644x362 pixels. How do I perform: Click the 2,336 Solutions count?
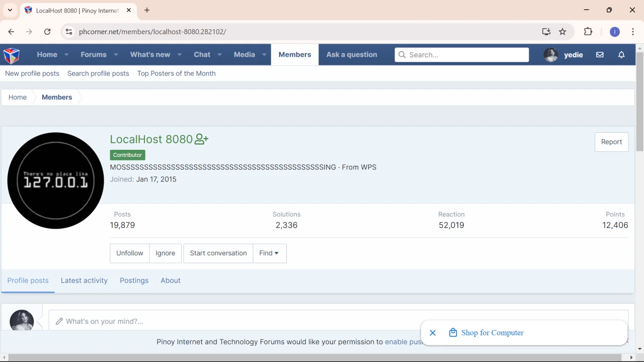pos(287,225)
